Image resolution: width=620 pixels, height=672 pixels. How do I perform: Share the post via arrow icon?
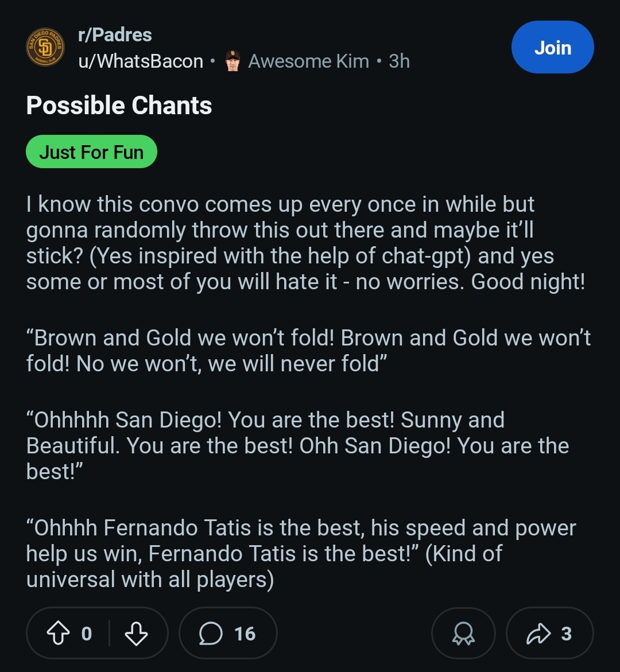538,634
